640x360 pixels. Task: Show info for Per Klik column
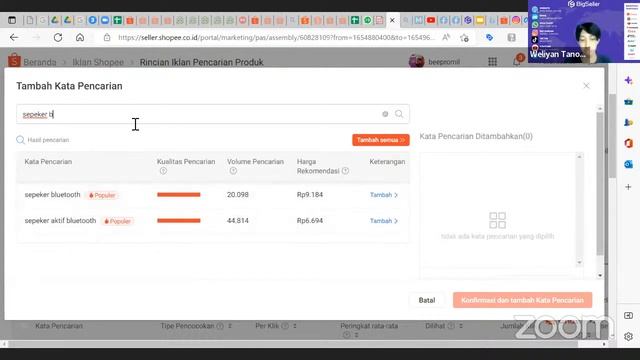point(285,326)
